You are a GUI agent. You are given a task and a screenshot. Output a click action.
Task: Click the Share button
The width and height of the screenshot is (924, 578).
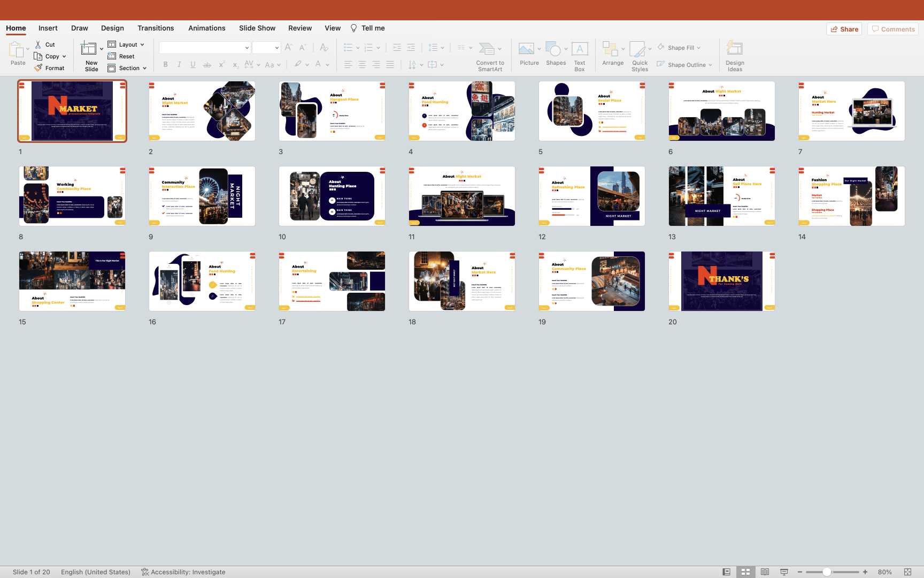[x=844, y=29]
